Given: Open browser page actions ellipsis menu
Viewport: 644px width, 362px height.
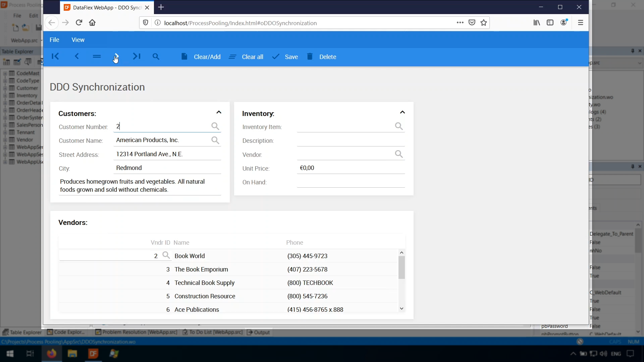Looking at the screenshot, I should [460, 23].
